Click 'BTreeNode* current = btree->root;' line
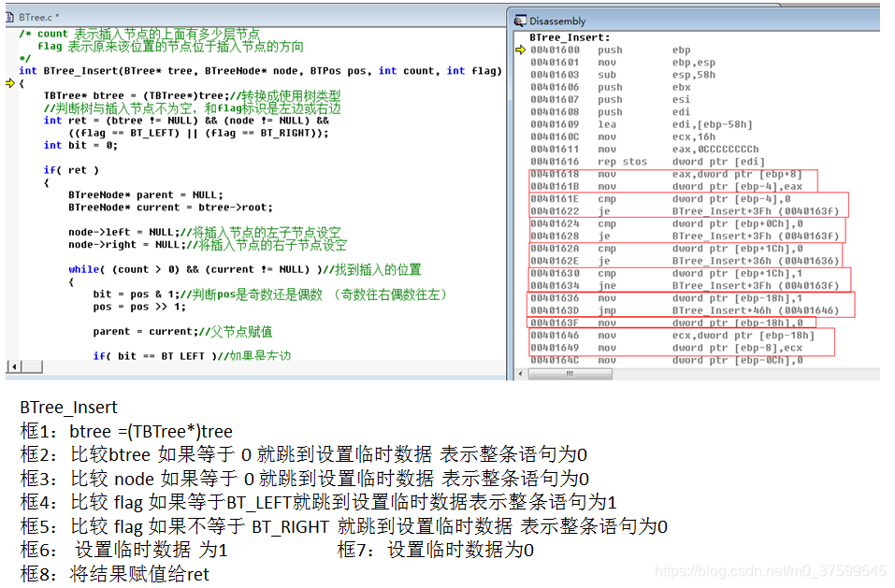 (170, 208)
